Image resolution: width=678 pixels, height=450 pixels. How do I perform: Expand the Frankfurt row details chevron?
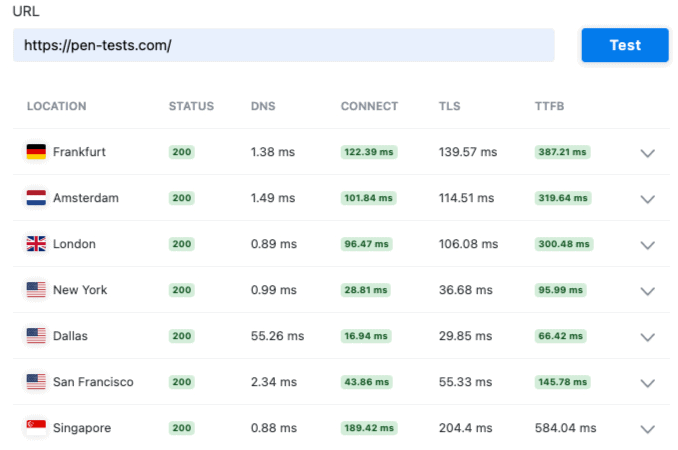click(647, 153)
